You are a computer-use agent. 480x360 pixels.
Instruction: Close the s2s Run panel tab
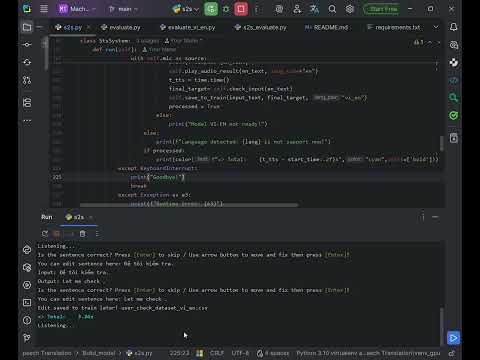coord(90,217)
